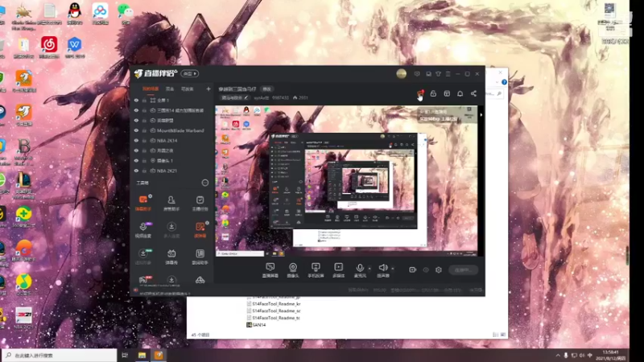644x362 pixels.
Task: Open the hamburger menu icon in title bar
Action: [x=448, y=74]
